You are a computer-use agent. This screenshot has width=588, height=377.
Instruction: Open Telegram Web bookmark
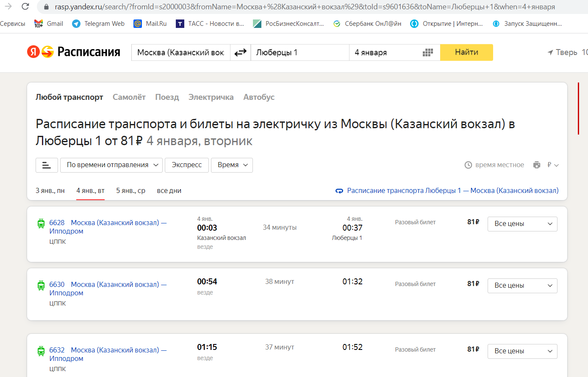(x=98, y=24)
